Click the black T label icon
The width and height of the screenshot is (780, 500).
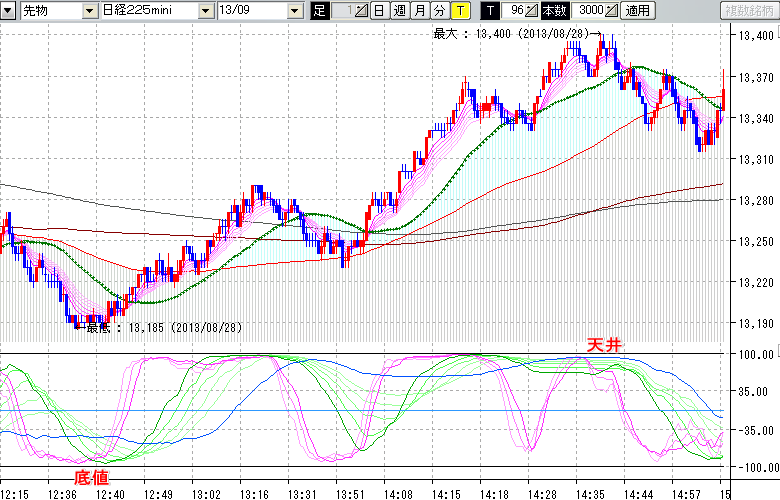[489, 11]
